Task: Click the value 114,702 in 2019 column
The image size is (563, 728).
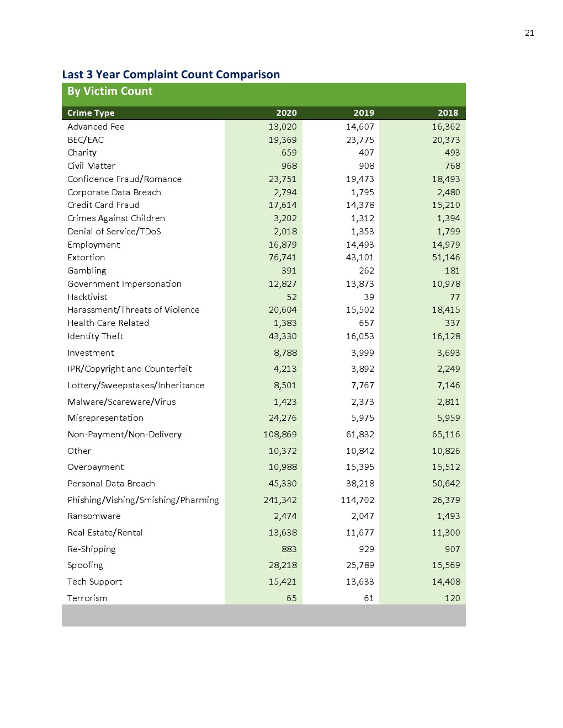Action: (x=357, y=500)
